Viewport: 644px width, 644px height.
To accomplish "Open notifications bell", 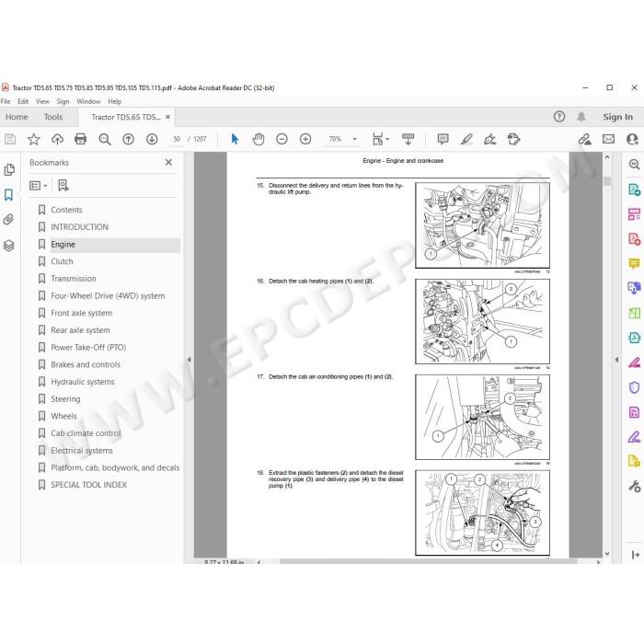I will point(581,117).
